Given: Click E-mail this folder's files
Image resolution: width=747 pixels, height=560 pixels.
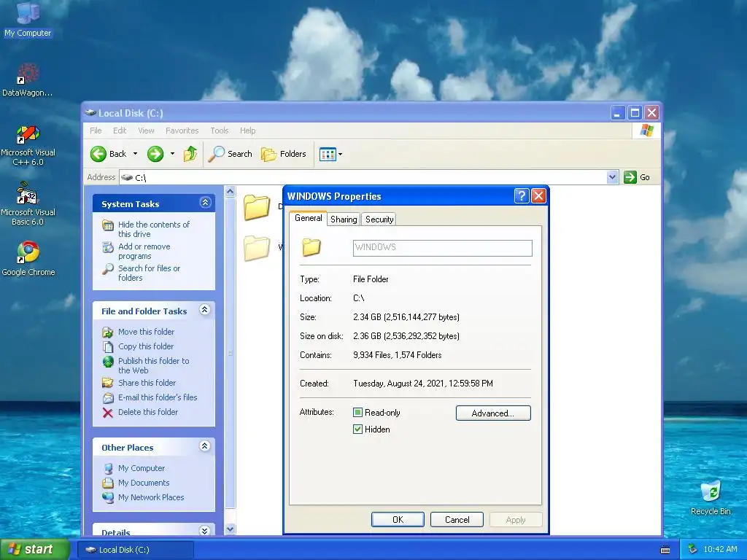Looking at the screenshot, I should click(x=158, y=397).
